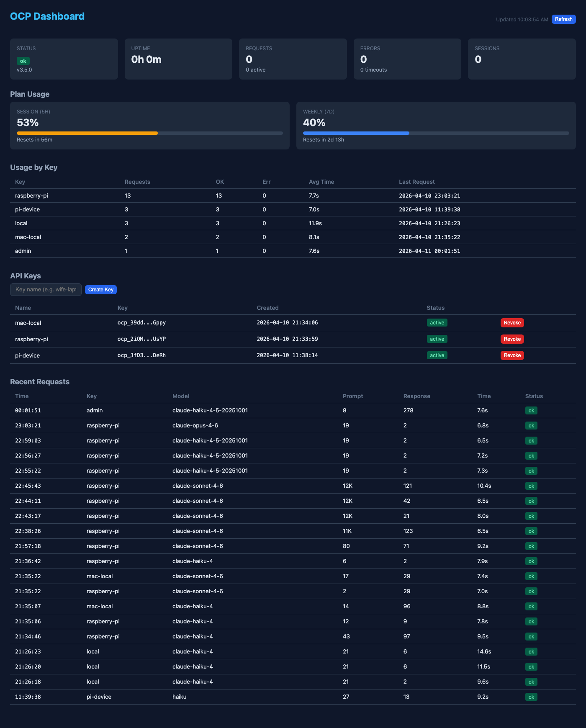Click key value ocp_2iQM...UsYP

point(141,339)
